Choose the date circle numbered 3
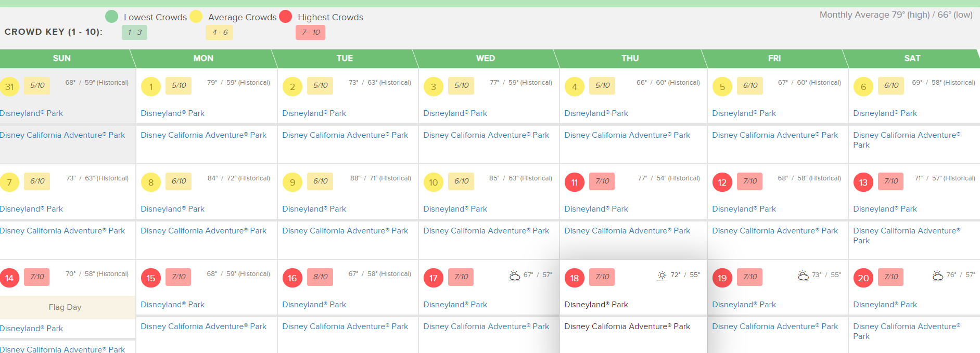 tap(434, 87)
